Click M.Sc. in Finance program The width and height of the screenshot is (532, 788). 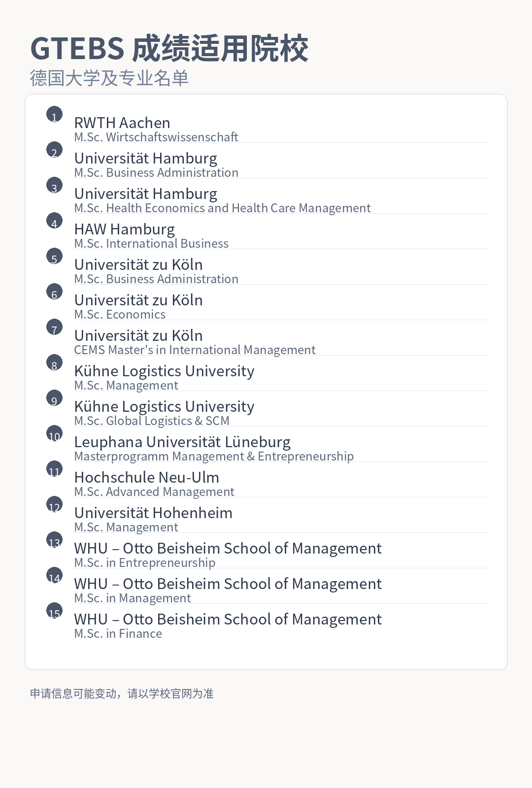click(118, 634)
